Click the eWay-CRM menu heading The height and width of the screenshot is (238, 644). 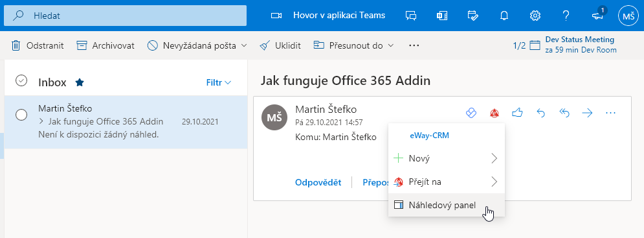click(x=429, y=136)
